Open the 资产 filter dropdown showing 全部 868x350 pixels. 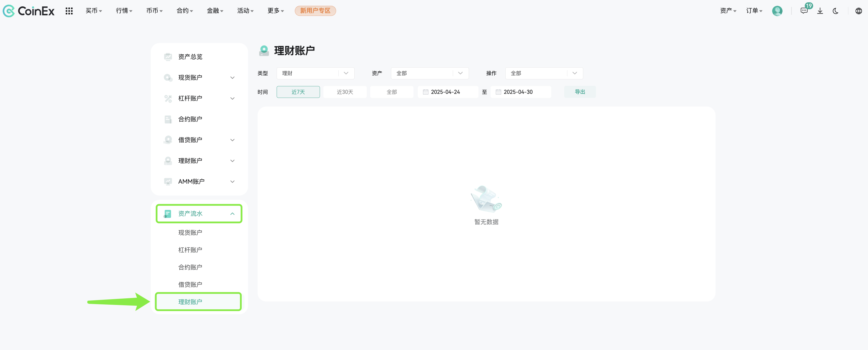click(x=430, y=73)
